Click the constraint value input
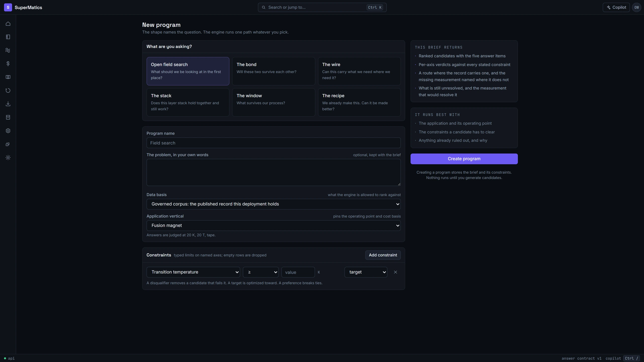Image resolution: width=644 pixels, height=362 pixels. coord(298,272)
